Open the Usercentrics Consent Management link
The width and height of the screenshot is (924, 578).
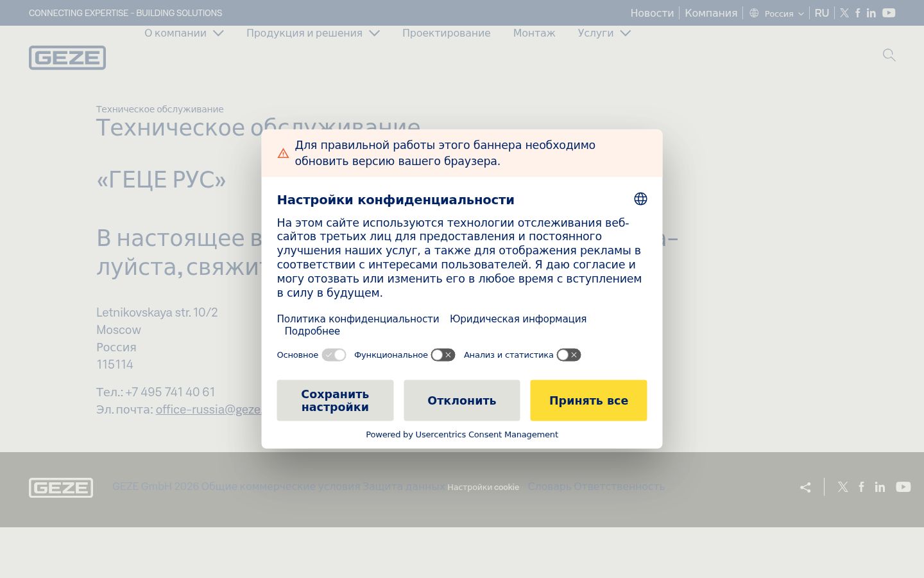point(487,435)
